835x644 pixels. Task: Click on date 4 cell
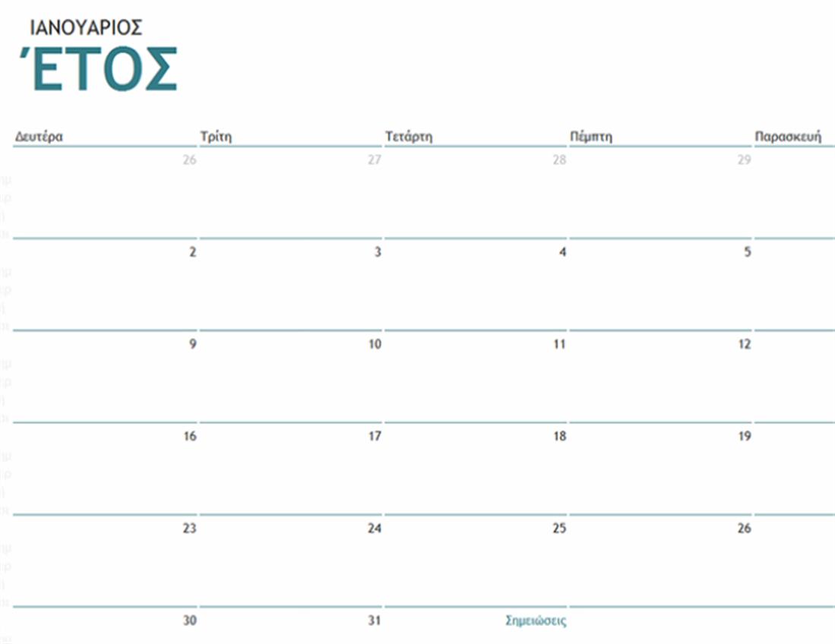(562, 252)
